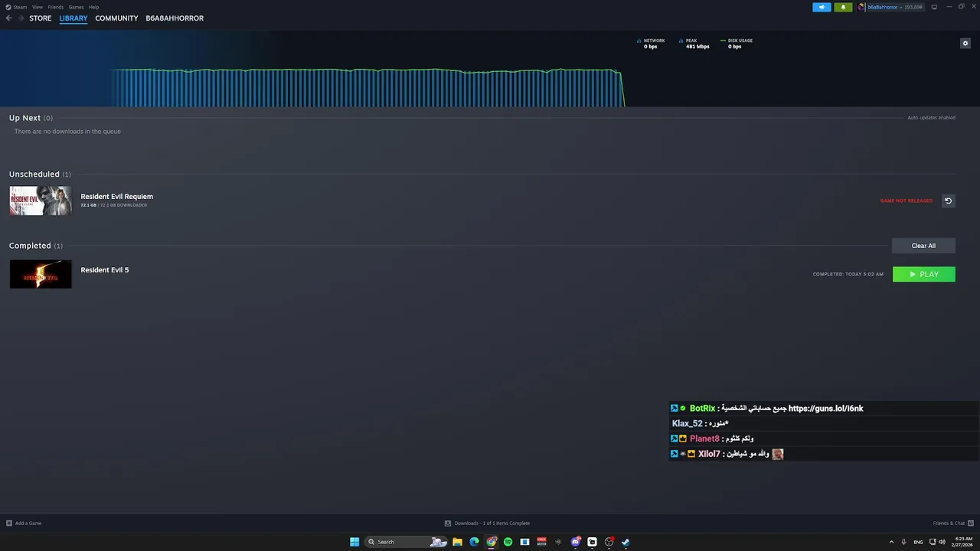Click the Completed section heading
The height and width of the screenshot is (551, 980).
point(36,246)
